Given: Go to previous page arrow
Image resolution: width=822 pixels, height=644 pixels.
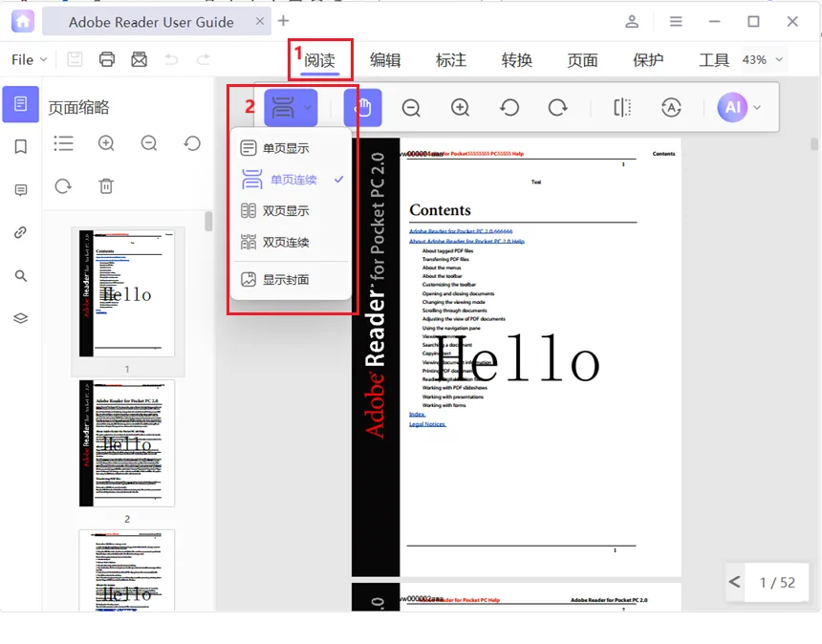Looking at the screenshot, I should click(x=734, y=582).
